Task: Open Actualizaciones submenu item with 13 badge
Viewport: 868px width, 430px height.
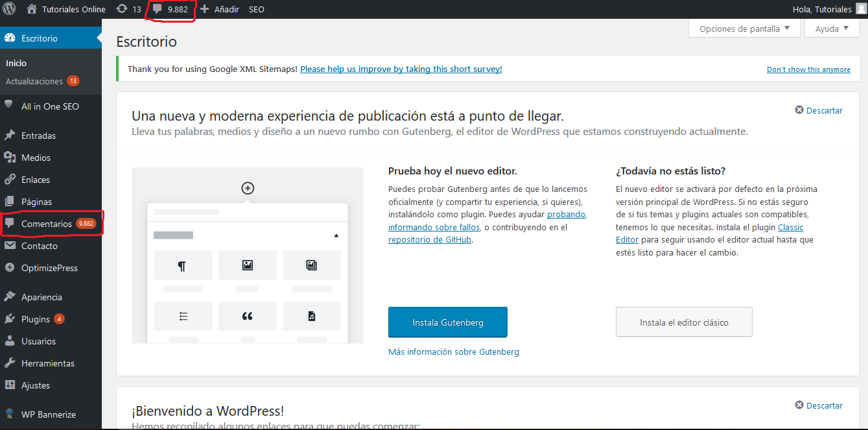Action: (42, 81)
